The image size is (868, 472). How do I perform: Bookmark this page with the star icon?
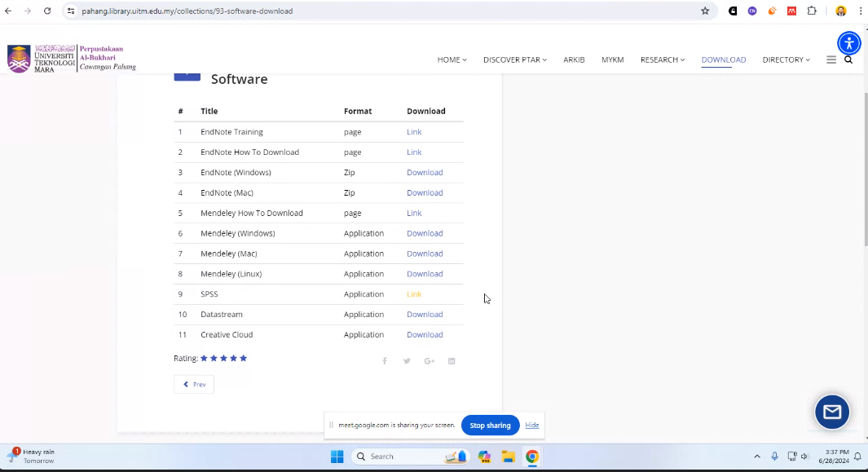coord(705,11)
